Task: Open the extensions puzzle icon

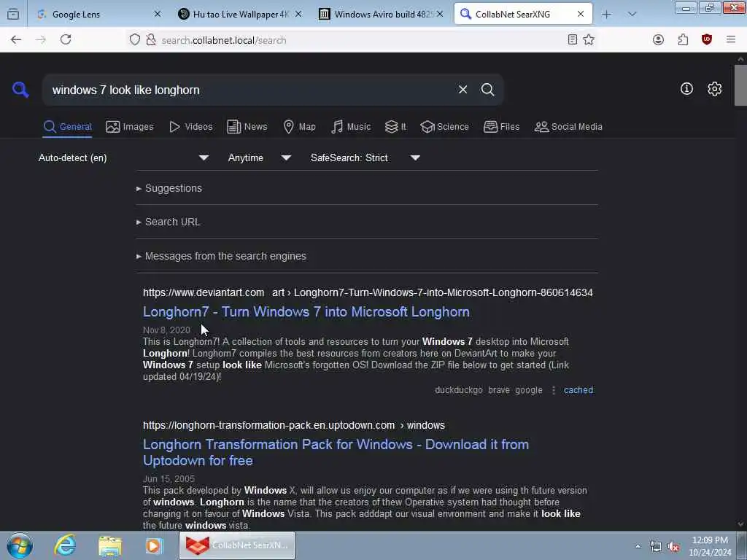Action: pos(683,40)
